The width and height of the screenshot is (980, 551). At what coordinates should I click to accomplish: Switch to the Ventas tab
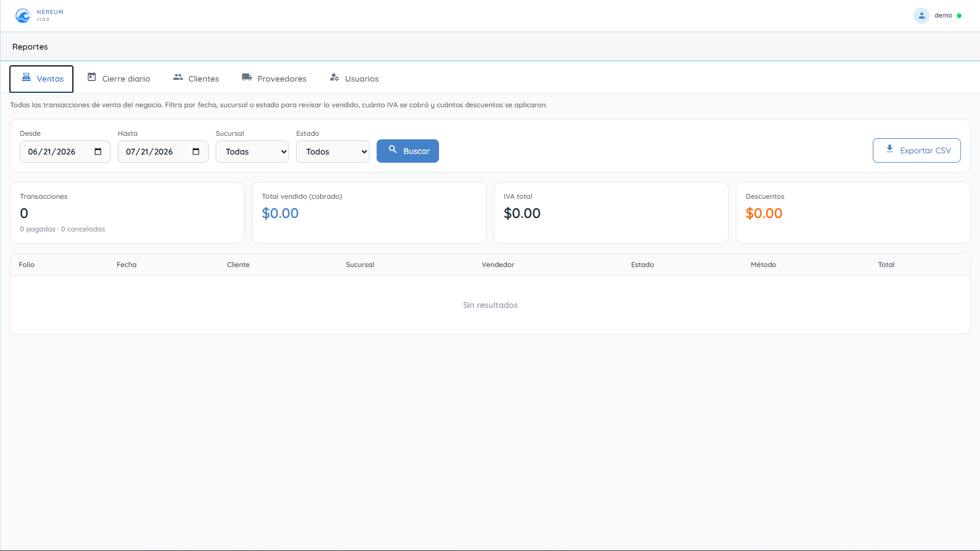[x=41, y=79]
